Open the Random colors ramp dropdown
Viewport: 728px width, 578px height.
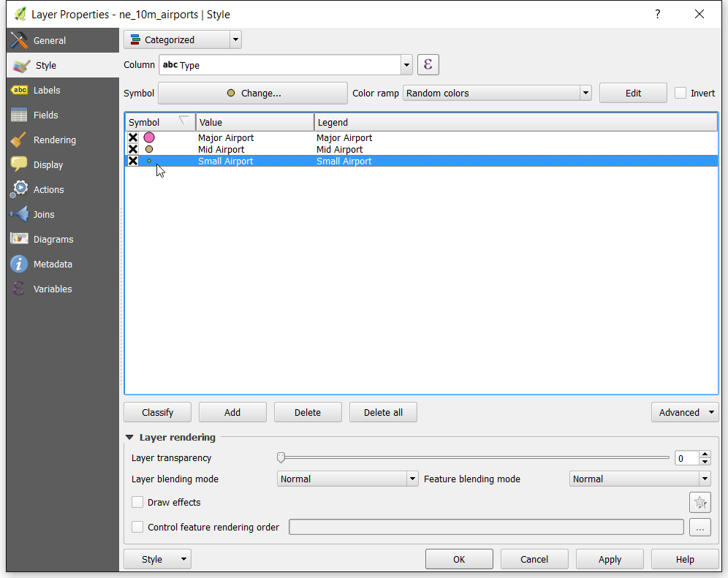click(x=497, y=93)
